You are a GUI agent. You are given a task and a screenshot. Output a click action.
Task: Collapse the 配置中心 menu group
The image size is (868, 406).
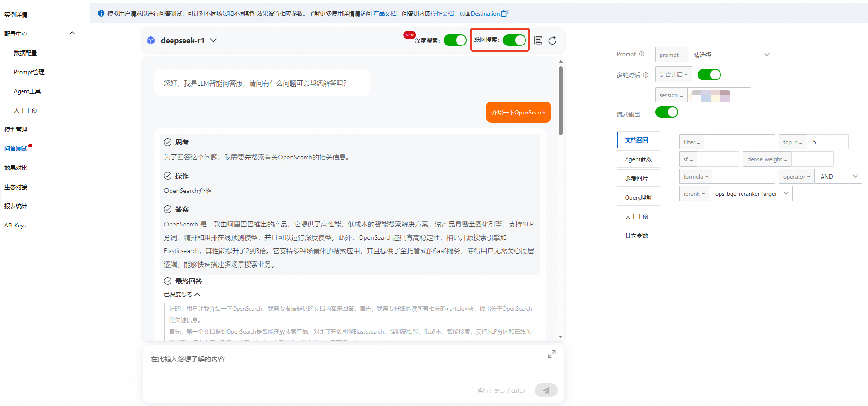click(72, 33)
